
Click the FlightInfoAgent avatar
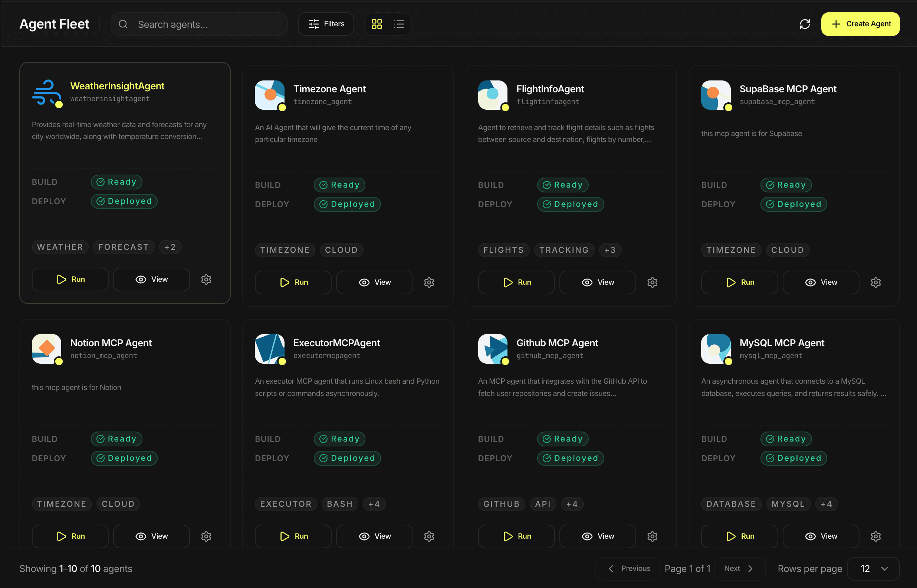[493, 95]
